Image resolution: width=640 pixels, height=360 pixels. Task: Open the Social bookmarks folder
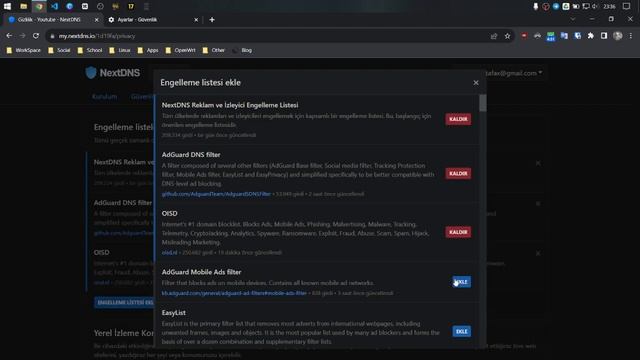59,50
